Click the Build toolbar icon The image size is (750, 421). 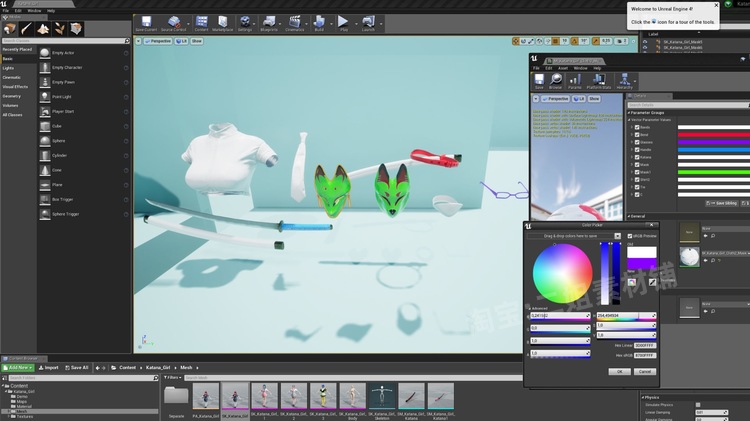[319, 23]
